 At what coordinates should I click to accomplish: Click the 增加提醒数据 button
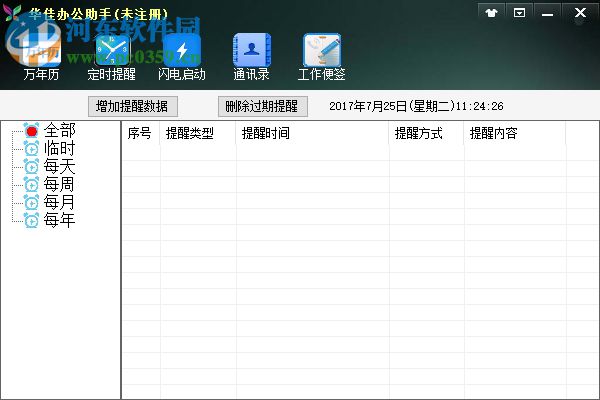coord(133,106)
